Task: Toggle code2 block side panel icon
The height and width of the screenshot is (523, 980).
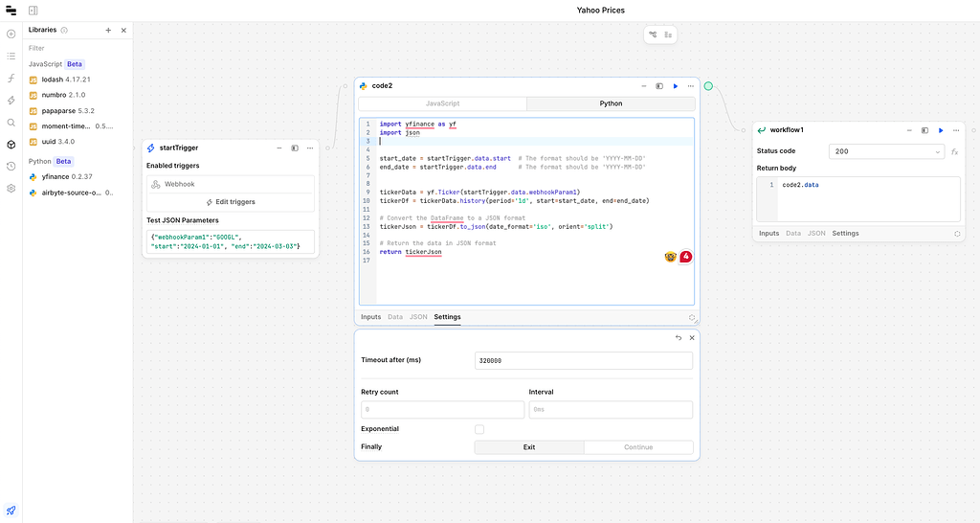Action: (659, 86)
